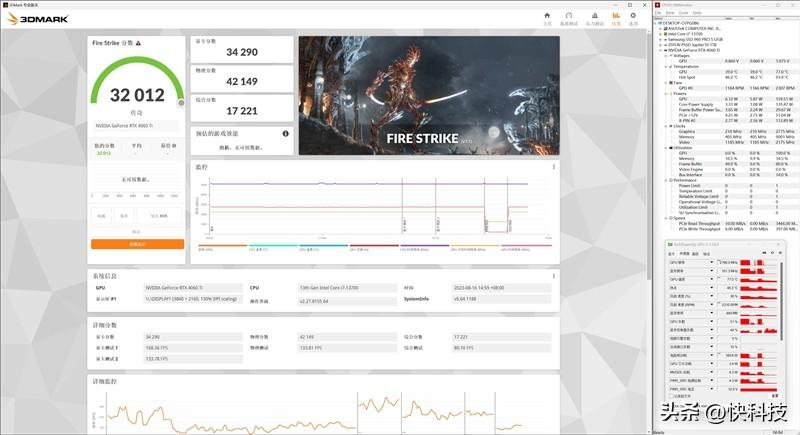800x435 pixels.
Task: Click the combined score value 17 221
Action: tap(242, 111)
